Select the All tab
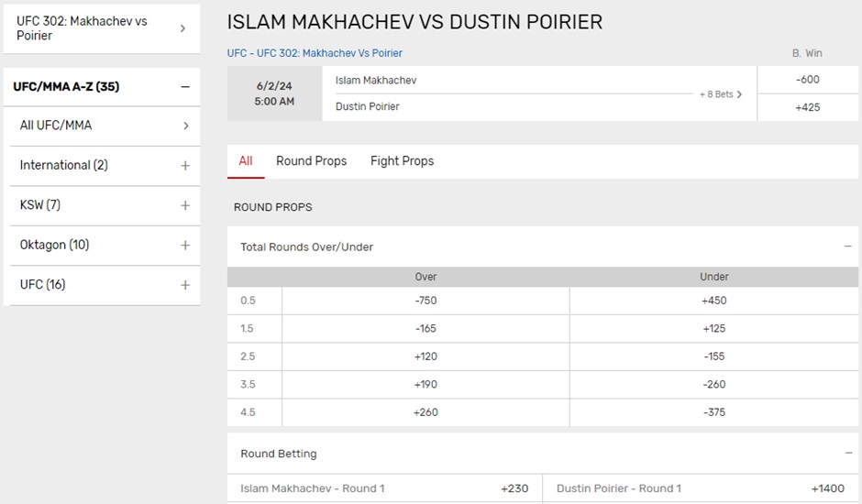This screenshot has height=504, width=862. (246, 161)
